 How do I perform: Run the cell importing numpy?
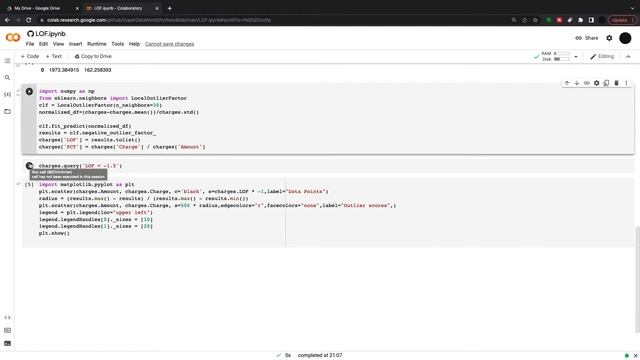(29, 91)
